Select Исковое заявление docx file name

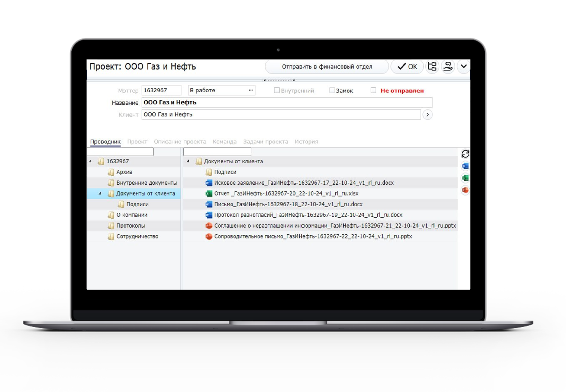pos(304,183)
